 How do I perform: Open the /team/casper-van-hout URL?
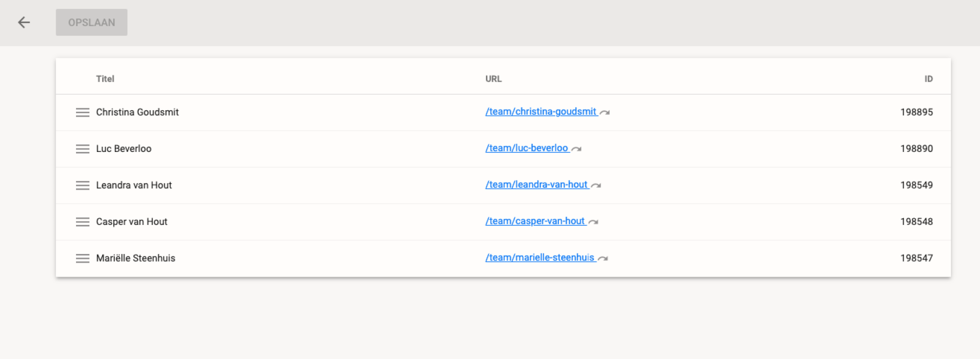(535, 221)
